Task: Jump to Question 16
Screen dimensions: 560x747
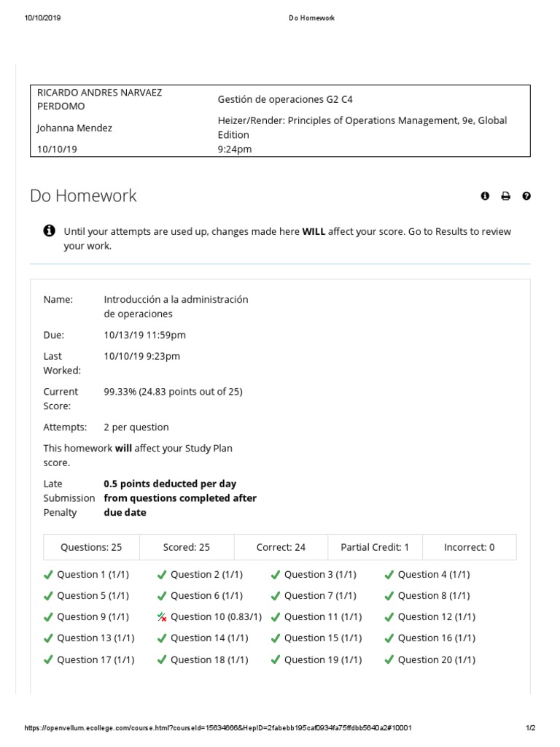Action: coord(437,638)
